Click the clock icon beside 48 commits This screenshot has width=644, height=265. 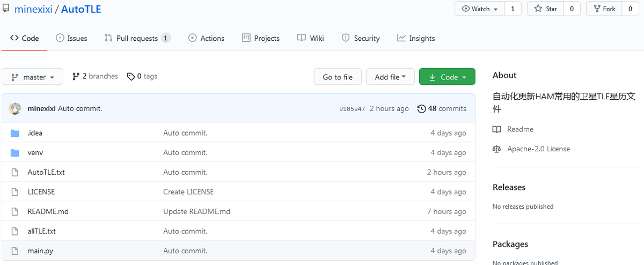pos(421,108)
